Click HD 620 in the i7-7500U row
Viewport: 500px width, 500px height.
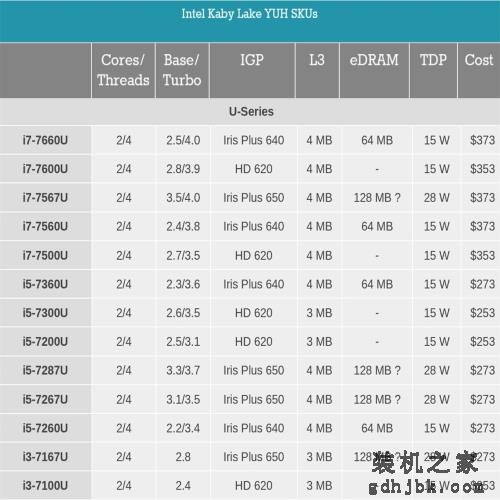point(254,256)
